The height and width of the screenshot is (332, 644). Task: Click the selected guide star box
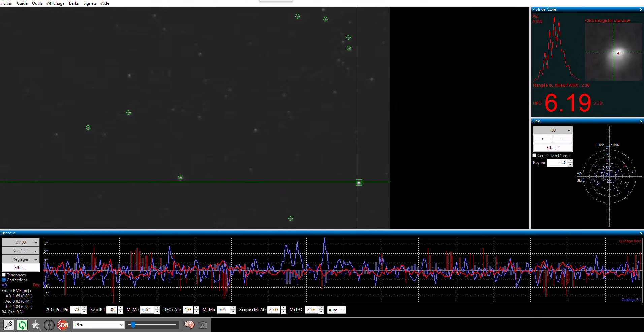[x=359, y=183]
